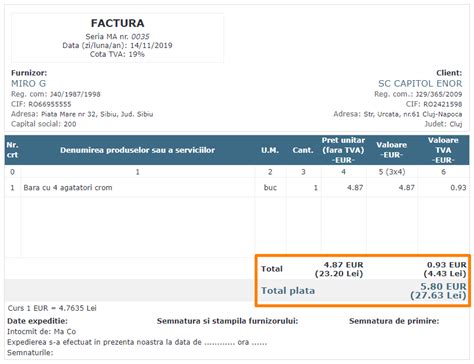Click the Denumirea produselor column header
The width and height of the screenshot is (474, 364).
pos(137,150)
